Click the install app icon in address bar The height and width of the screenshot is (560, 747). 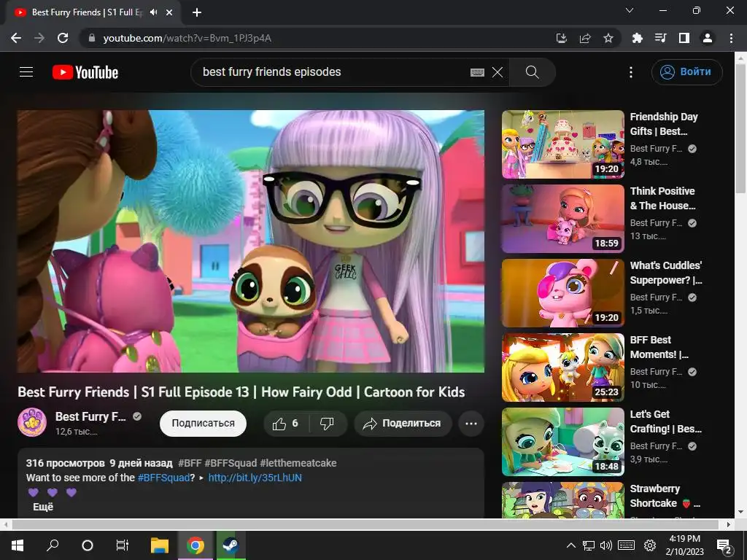[562, 38]
